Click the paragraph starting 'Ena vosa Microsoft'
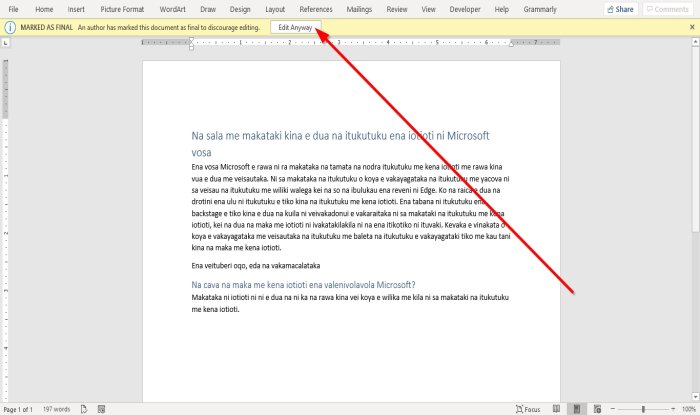The image size is (700, 415). coord(350,207)
